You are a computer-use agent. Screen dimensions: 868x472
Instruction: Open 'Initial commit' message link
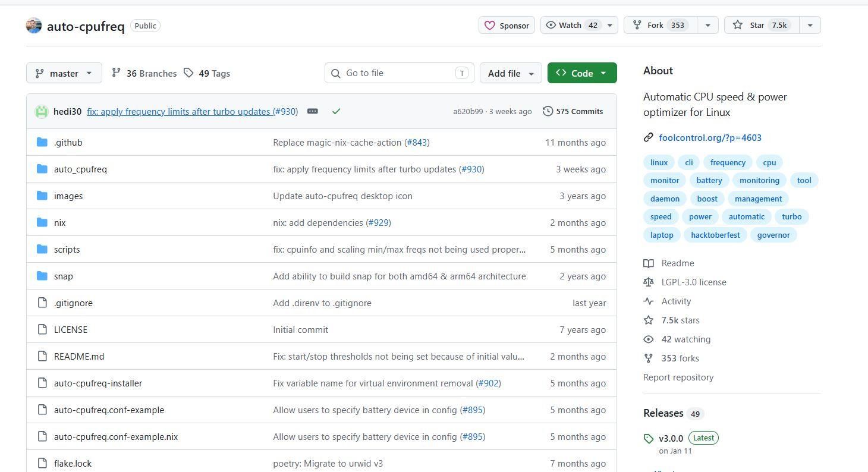click(300, 329)
